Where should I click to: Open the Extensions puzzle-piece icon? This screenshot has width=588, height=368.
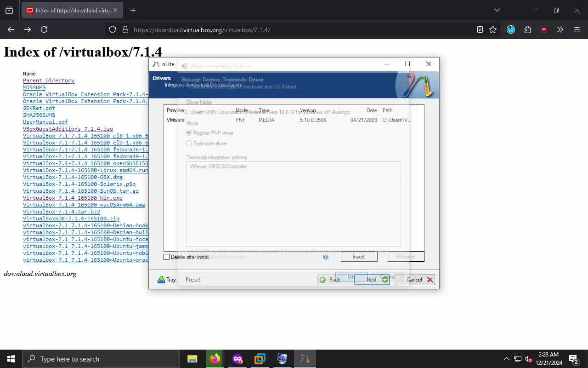[x=527, y=29]
